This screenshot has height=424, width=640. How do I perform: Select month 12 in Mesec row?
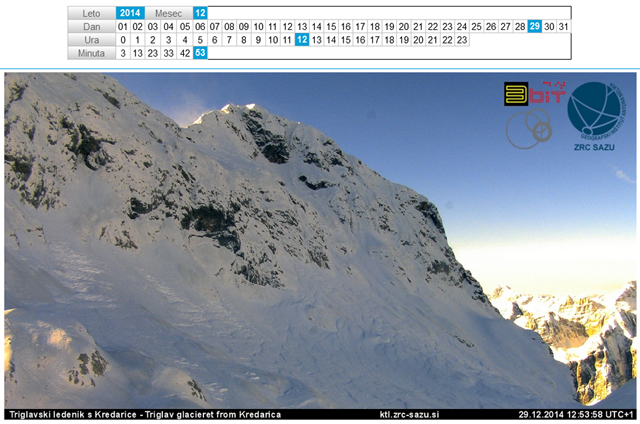[x=200, y=13]
